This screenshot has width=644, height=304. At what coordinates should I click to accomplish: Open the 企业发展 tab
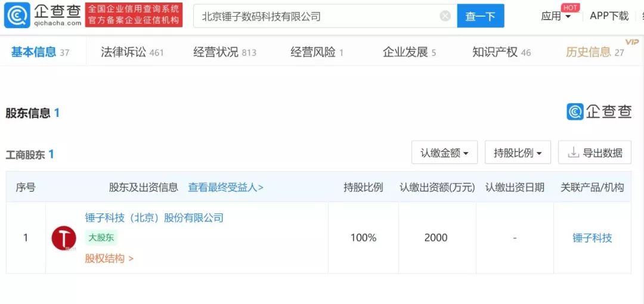tap(409, 52)
